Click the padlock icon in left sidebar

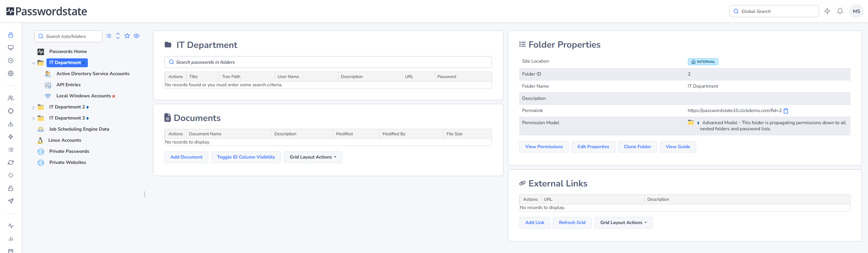pyautogui.click(x=11, y=35)
